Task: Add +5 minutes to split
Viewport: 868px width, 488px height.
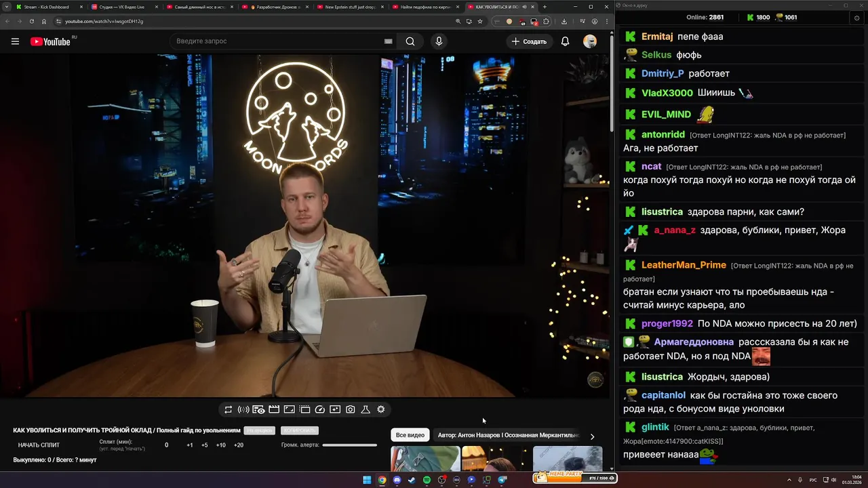Action: [x=205, y=445]
